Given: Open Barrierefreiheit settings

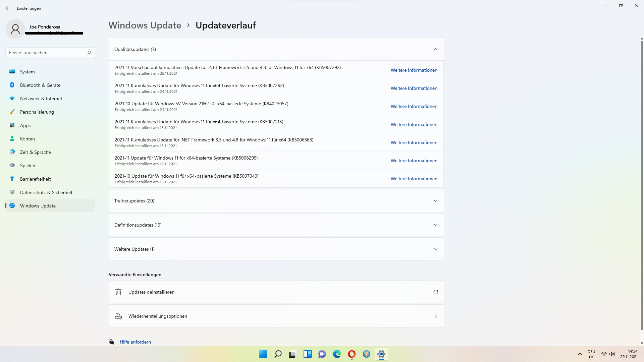Looking at the screenshot, I should 35,179.
